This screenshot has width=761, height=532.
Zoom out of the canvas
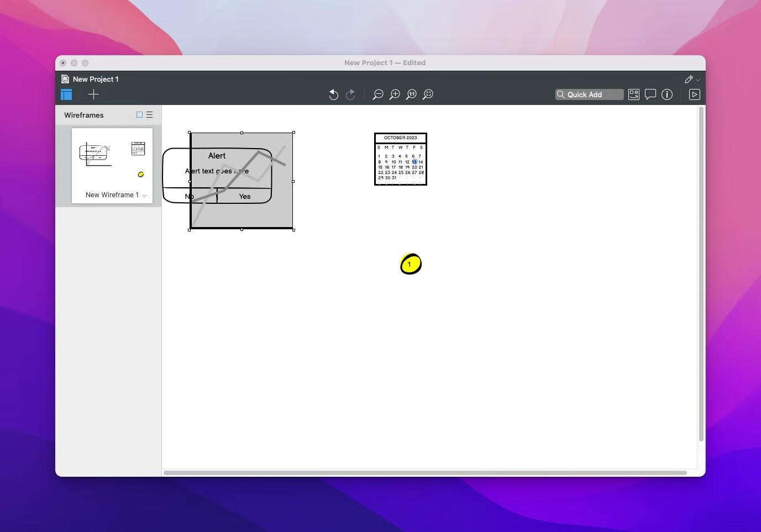coord(378,94)
